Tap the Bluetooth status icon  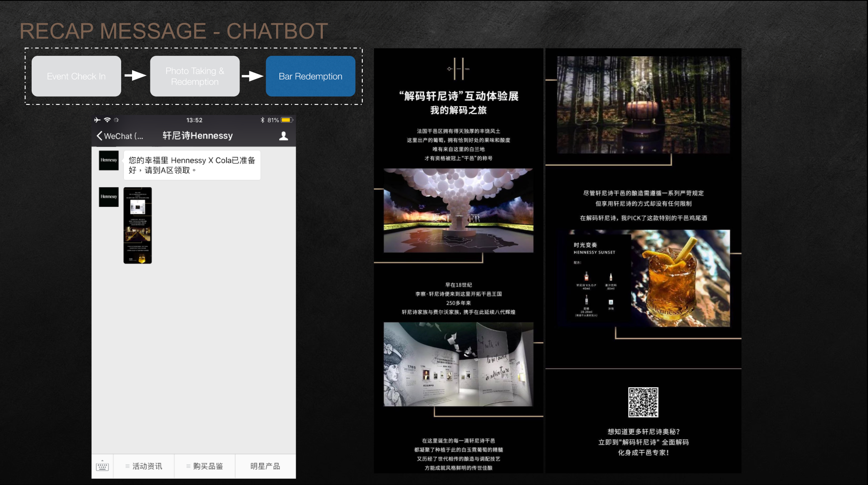coord(262,120)
